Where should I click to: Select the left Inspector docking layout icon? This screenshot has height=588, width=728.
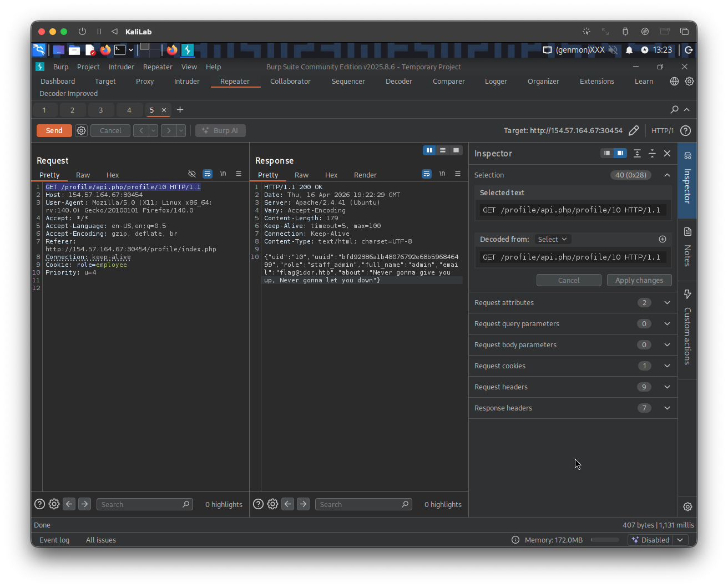(607, 153)
